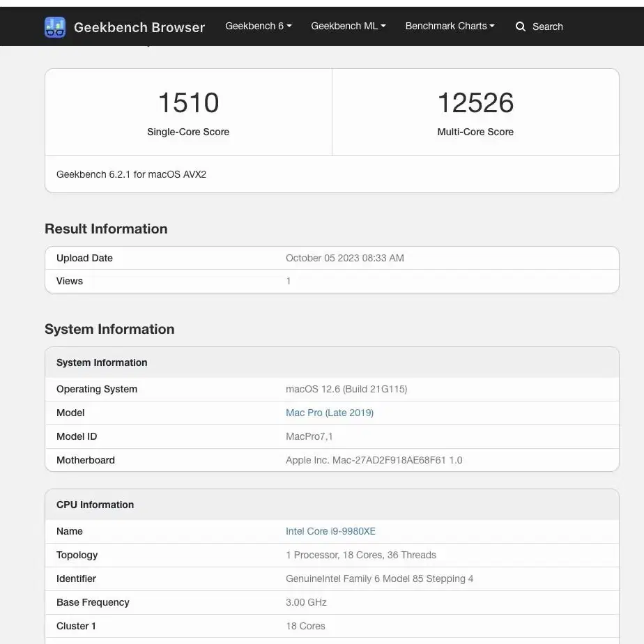Select the GenuineIntel Family 6 Model 85 value
This screenshot has height=644, width=644.
click(379, 578)
